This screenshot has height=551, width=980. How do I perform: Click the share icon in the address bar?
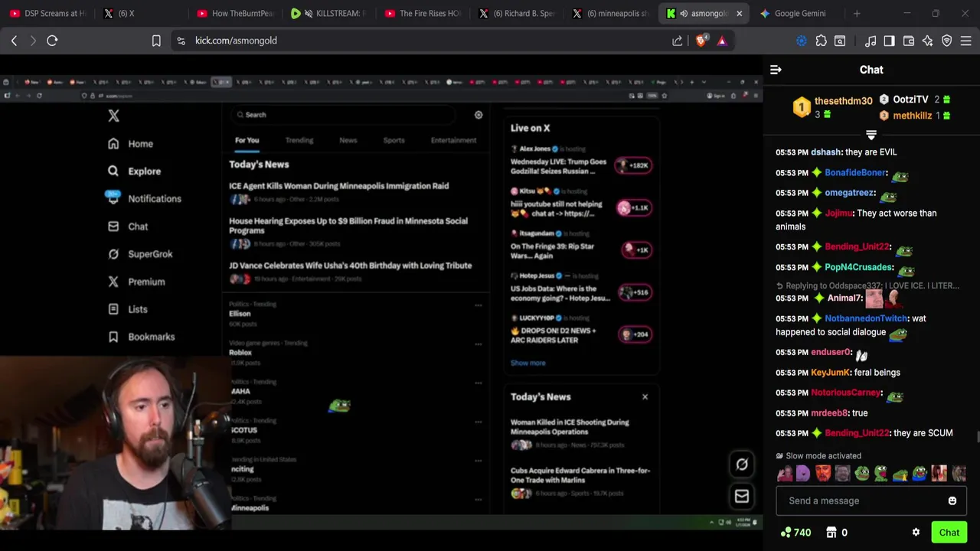click(678, 41)
